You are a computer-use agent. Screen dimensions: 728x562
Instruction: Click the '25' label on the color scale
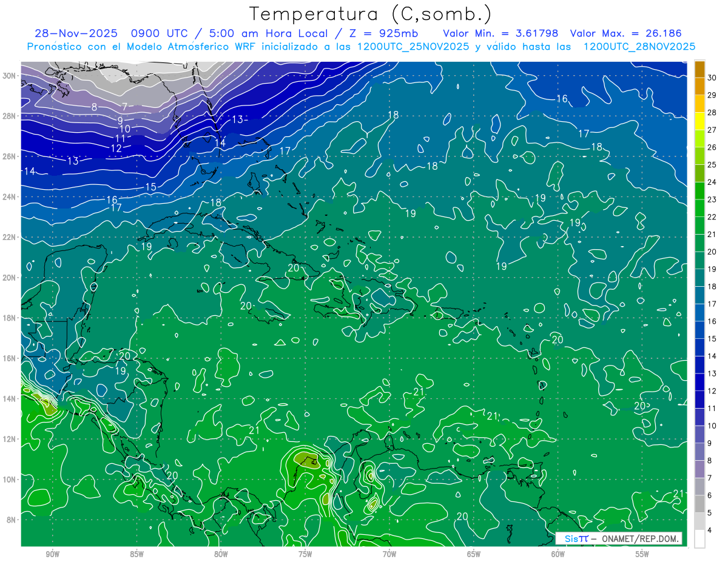coord(712,164)
